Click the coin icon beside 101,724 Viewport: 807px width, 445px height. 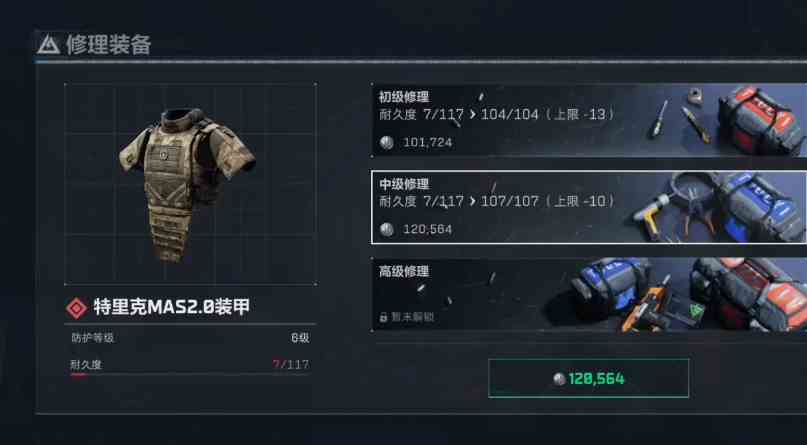(x=387, y=143)
